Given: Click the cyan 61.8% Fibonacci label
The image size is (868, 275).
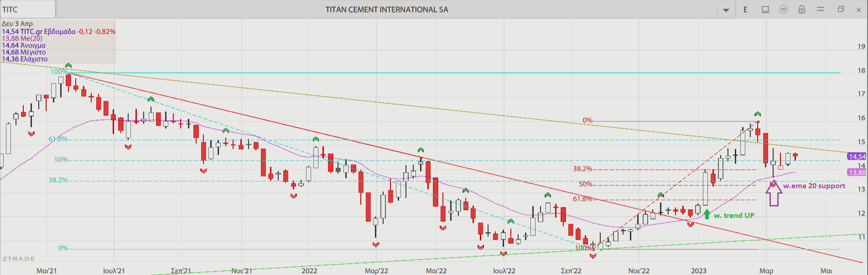Looking at the screenshot, I should [x=58, y=139].
